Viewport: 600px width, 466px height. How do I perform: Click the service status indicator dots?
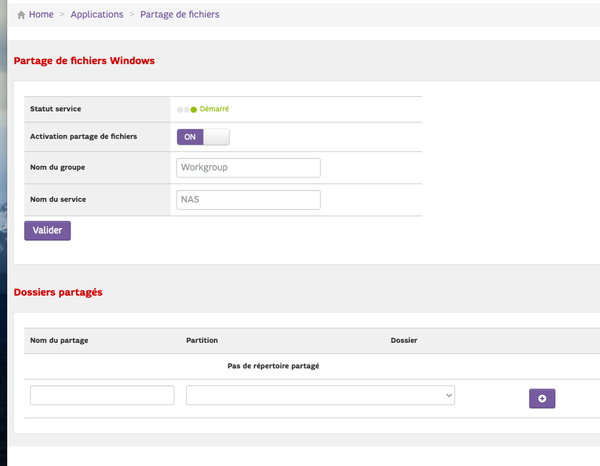coord(186,109)
